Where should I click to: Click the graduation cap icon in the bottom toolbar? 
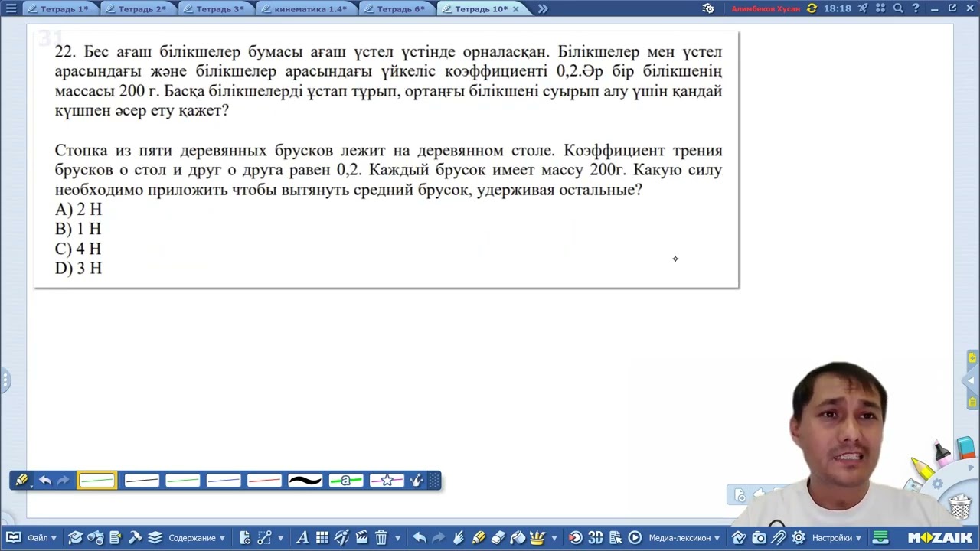coord(75,538)
